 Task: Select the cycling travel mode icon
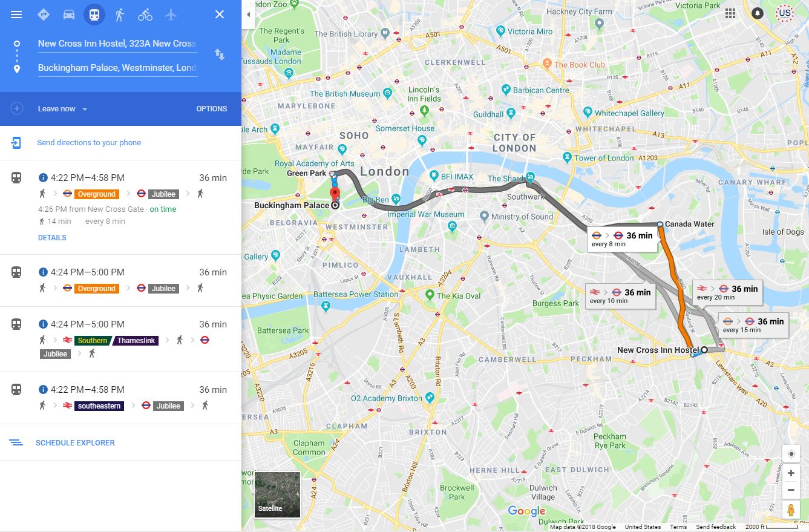pyautogui.click(x=145, y=15)
